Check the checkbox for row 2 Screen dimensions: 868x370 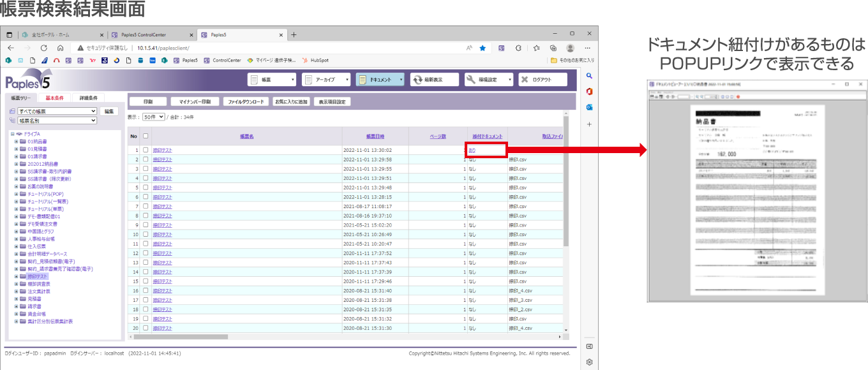pos(146,159)
